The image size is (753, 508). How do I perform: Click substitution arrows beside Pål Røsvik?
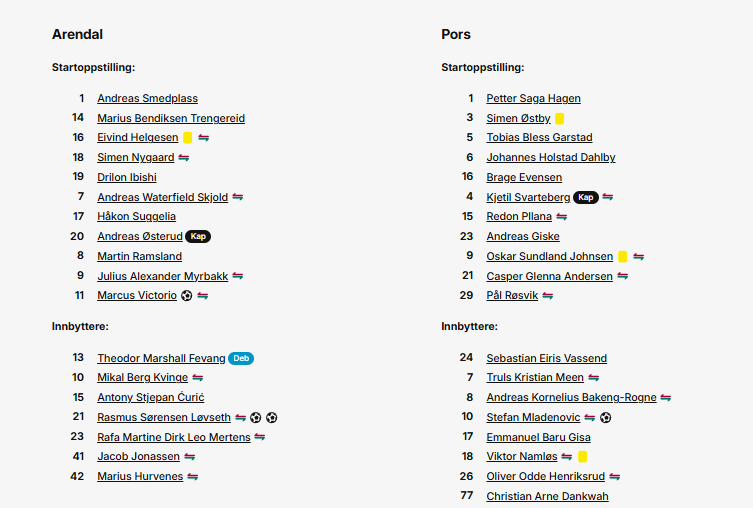point(547,296)
